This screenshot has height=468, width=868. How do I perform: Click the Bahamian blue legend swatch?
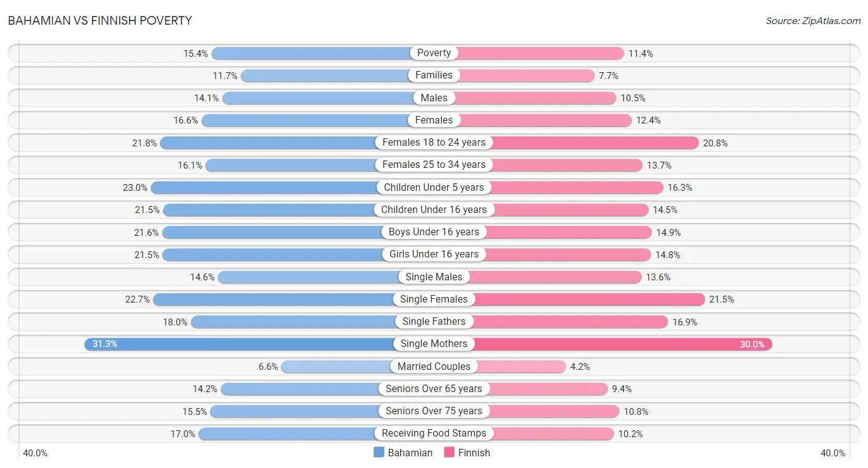(379, 453)
